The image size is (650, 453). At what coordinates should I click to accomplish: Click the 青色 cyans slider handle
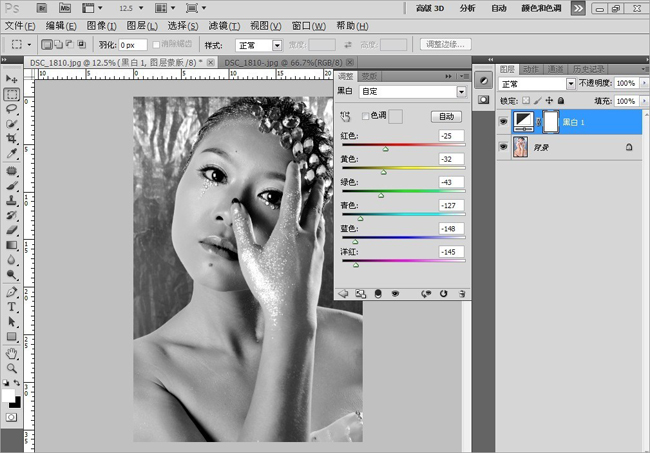(x=360, y=218)
